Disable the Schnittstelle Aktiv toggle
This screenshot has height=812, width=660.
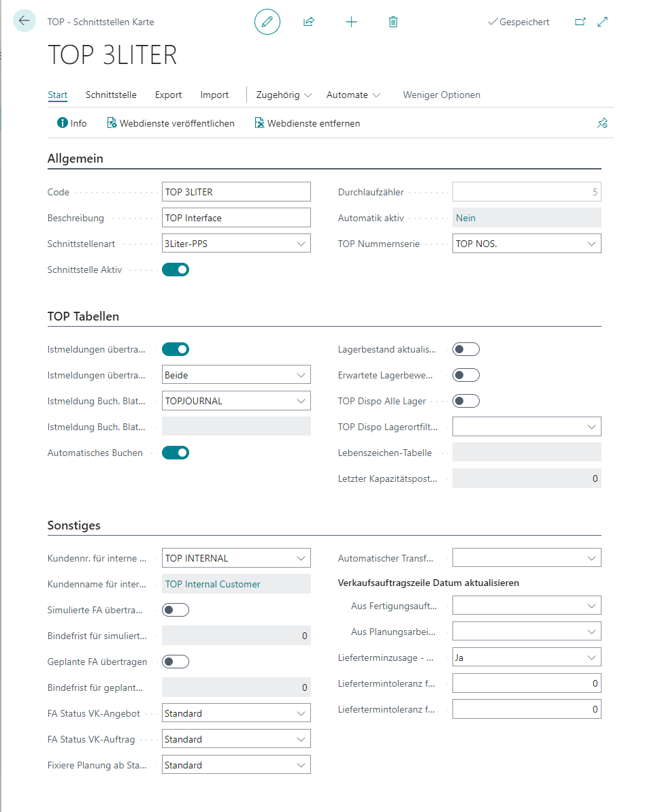pos(176,270)
